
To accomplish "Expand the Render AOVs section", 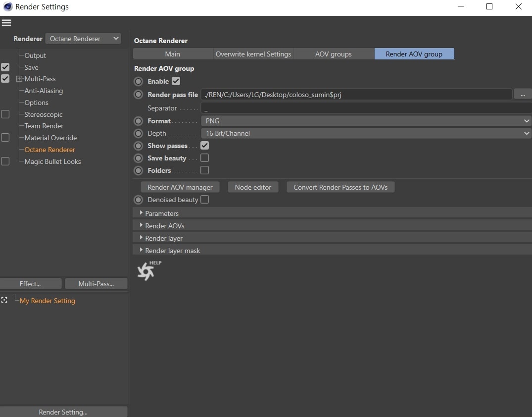I will (141, 225).
